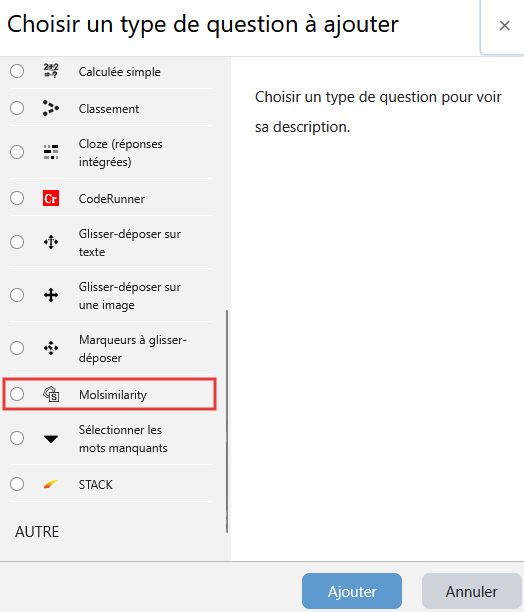This screenshot has height=612, width=524.
Task: Click the red CodeRunner Cr icon
Action: tap(51, 198)
